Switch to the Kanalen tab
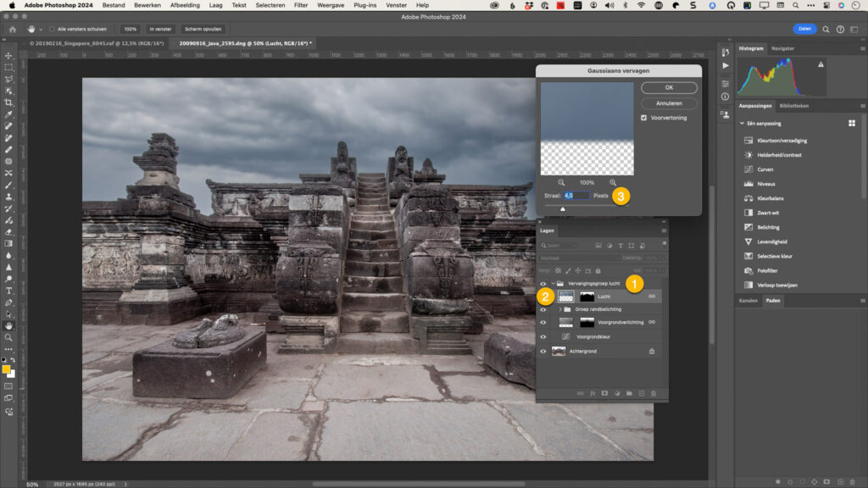 tap(748, 301)
